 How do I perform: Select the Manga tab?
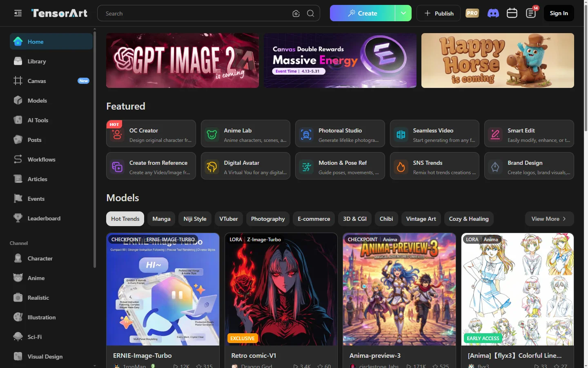tap(161, 219)
